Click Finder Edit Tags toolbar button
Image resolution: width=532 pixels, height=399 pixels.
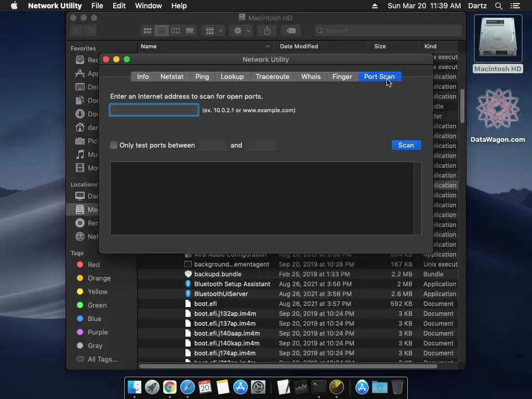point(291,31)
